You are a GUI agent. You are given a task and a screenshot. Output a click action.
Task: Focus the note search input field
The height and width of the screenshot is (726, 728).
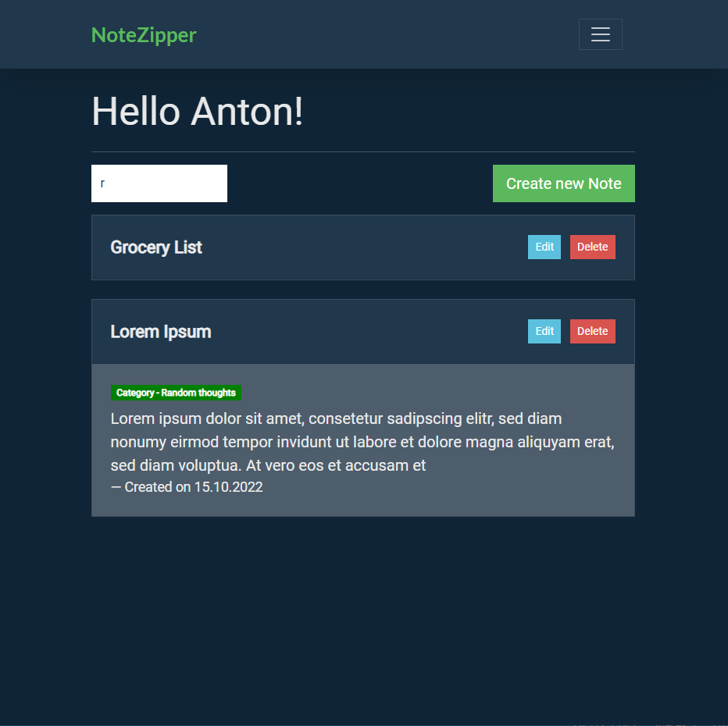point(159,183)
